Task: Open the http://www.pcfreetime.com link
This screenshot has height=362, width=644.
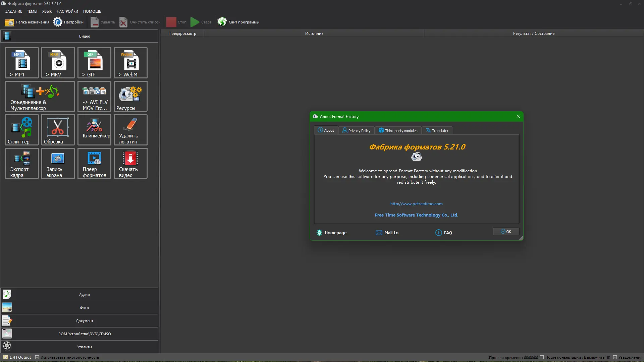Action: [416, 204]
